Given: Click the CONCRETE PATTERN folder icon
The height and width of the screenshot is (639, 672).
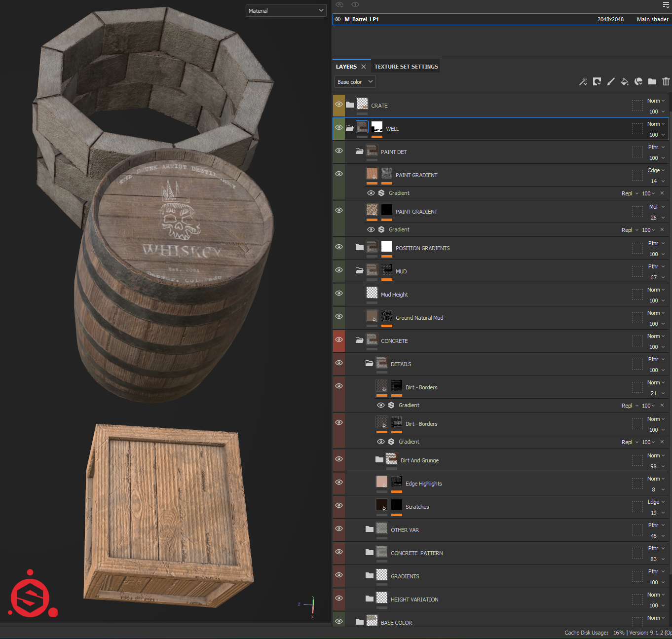Looking at the screenshot, I should 370,552.
